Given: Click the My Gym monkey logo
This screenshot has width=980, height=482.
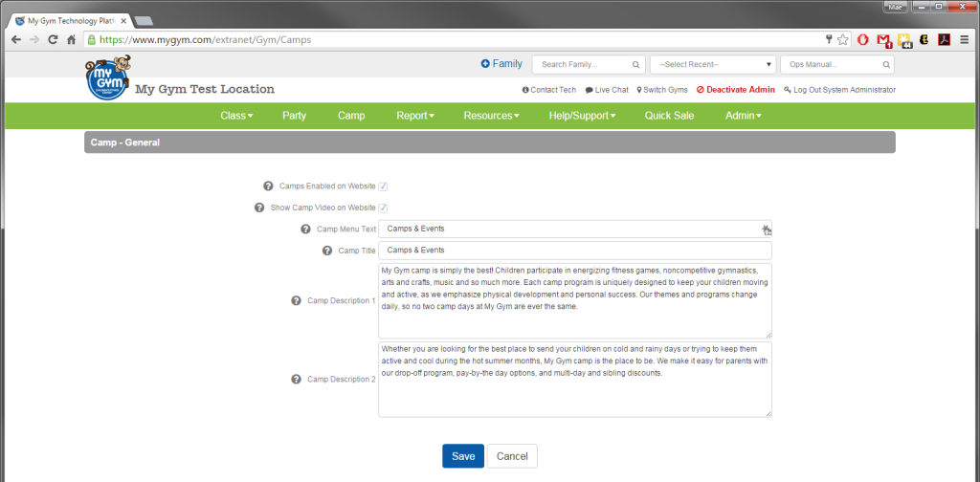Looking at the screenshot, I should pyautogui.click(x=106, y=77).
